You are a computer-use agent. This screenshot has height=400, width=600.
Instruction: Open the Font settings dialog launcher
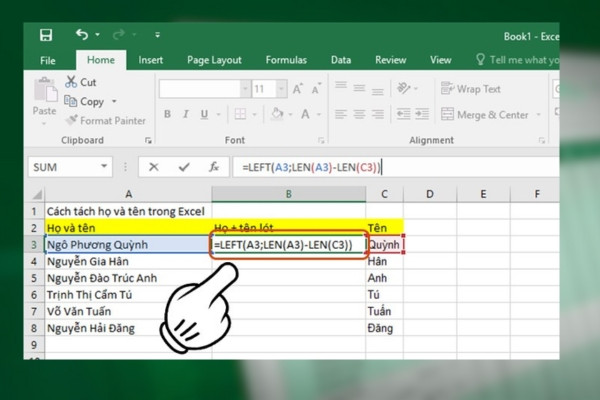321,140
